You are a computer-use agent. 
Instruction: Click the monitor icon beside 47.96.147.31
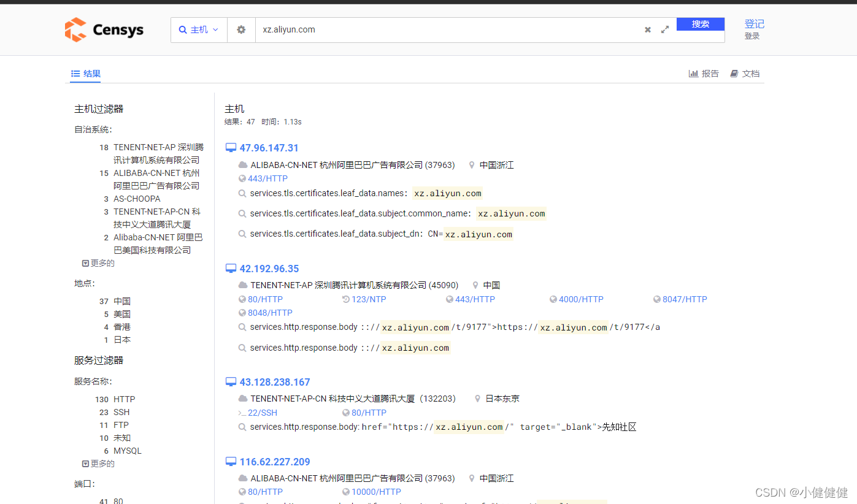(x=231, y=148)
